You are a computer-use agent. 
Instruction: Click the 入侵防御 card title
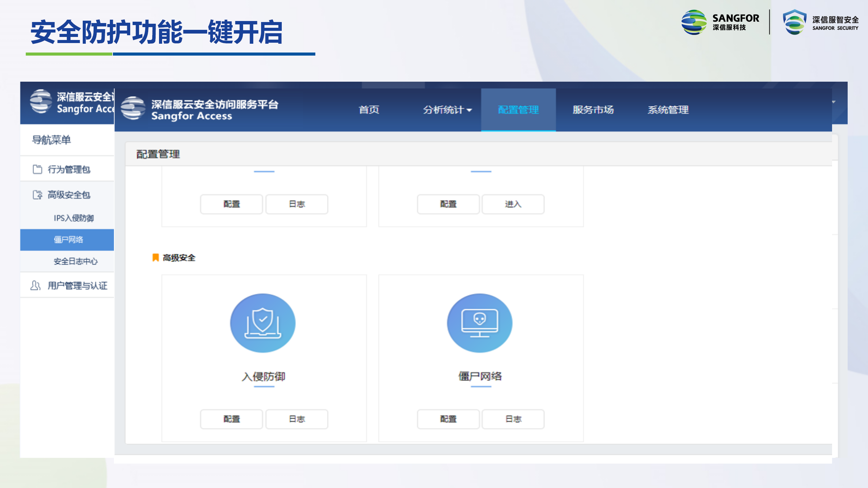(263, 376)
